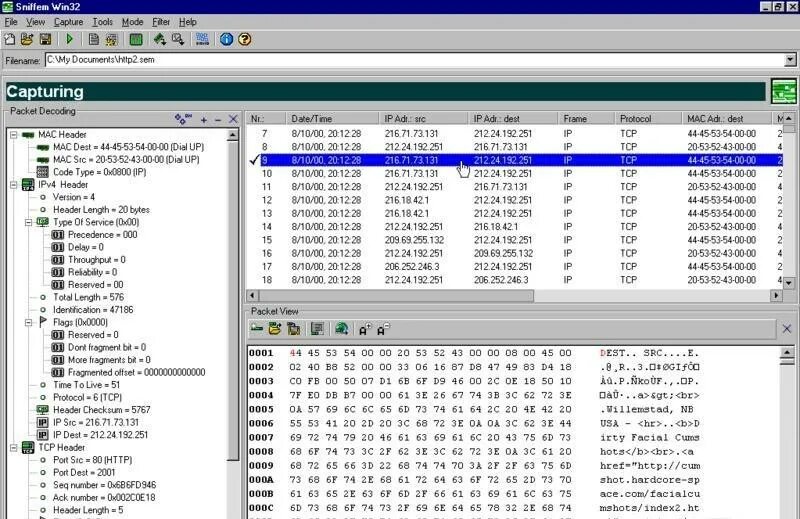Close the Packet View panel with X
Viewport: 800px width, 519px height.
point(787,329)
